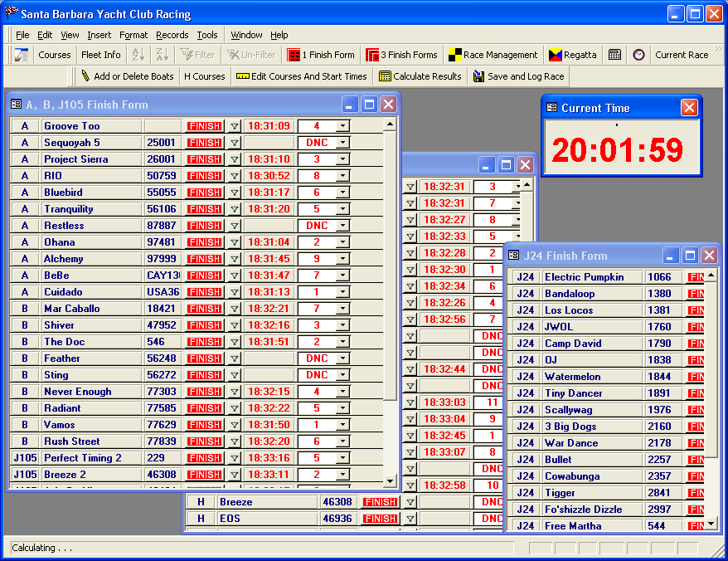Select Current Race button
728x561 pixels.
tap(682, 55)
